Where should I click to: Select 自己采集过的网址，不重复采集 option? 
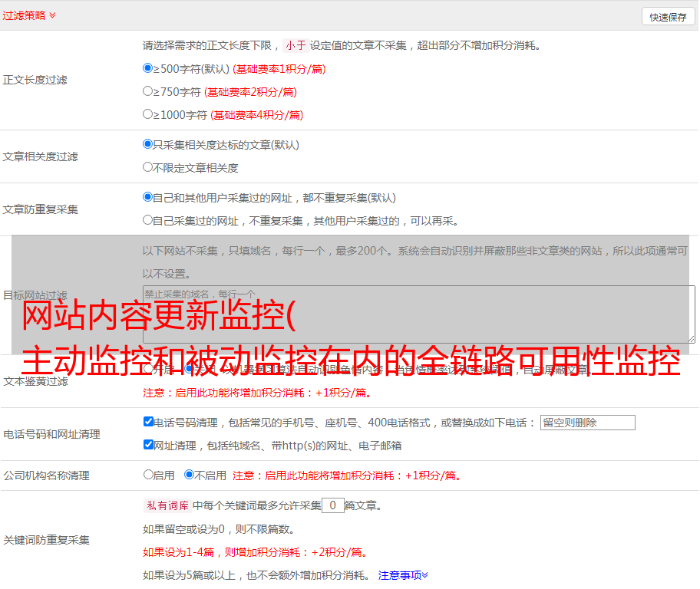coord(147,220)
